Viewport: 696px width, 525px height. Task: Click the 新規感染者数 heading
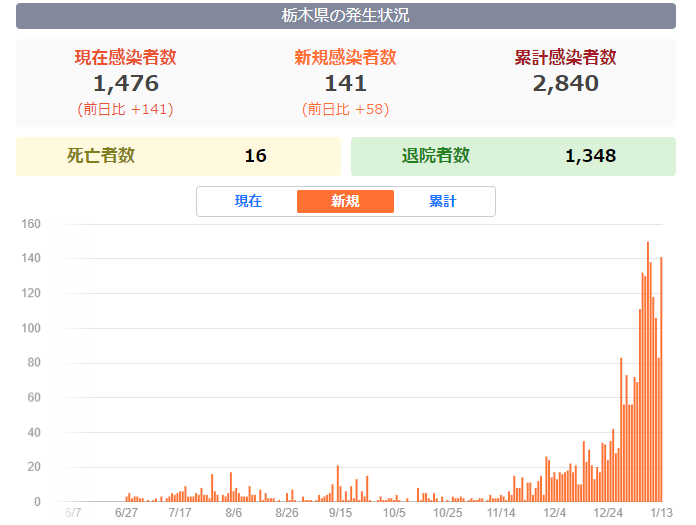345,57
